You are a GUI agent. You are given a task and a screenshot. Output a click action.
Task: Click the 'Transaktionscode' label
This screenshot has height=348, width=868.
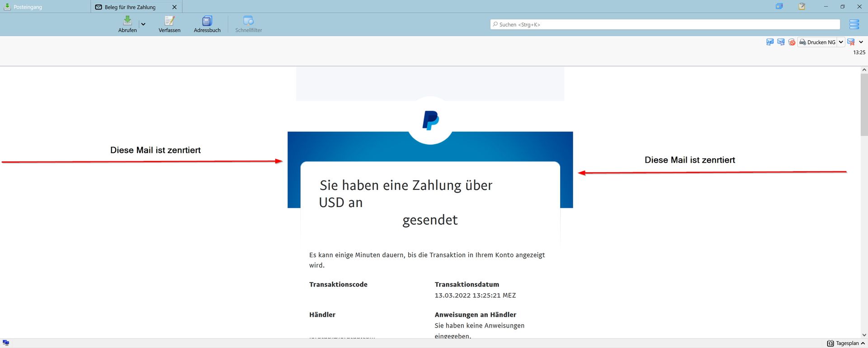(x=338, y=284)
